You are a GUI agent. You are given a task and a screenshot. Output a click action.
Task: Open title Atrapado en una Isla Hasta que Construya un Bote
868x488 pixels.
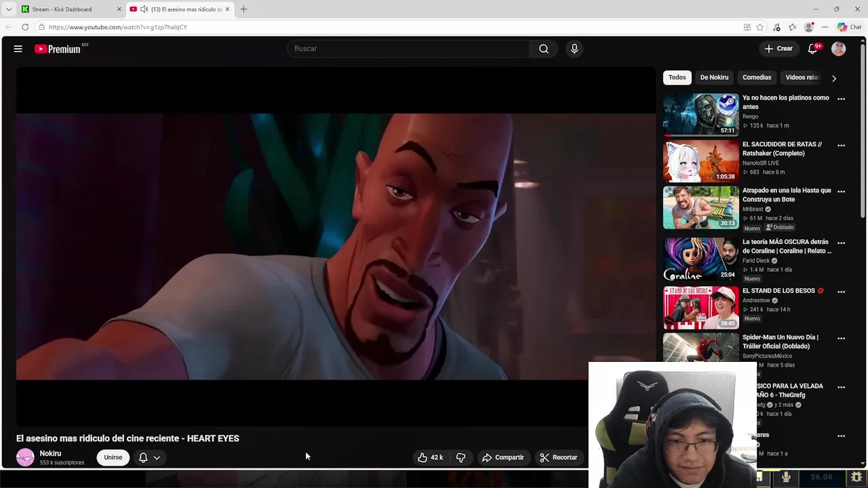pos(787,195)
